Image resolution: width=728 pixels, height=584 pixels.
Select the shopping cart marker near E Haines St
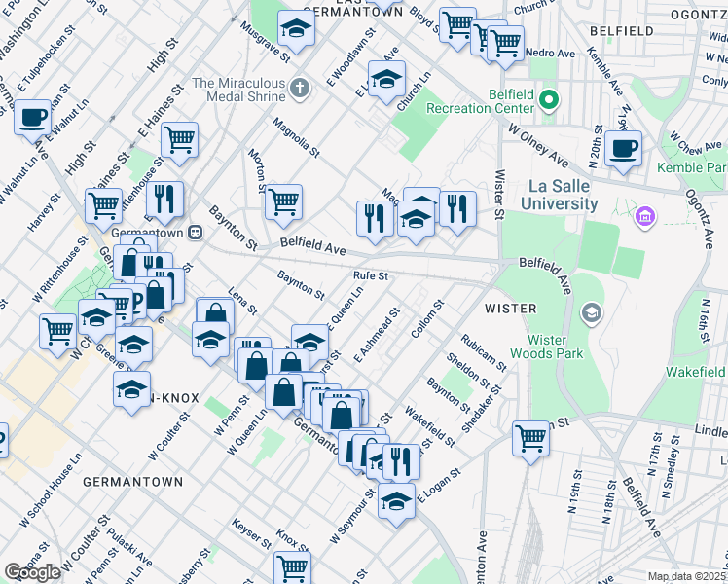(180, 142)
